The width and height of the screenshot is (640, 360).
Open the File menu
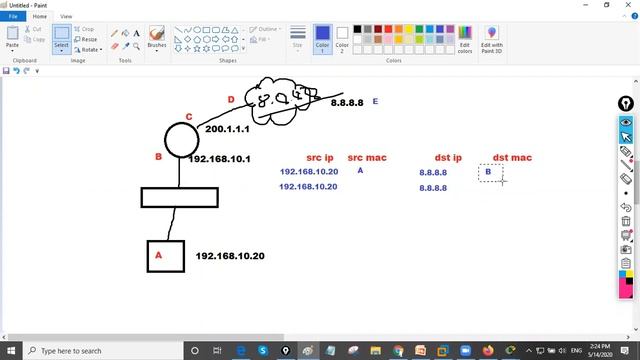[x=13, y=16]
